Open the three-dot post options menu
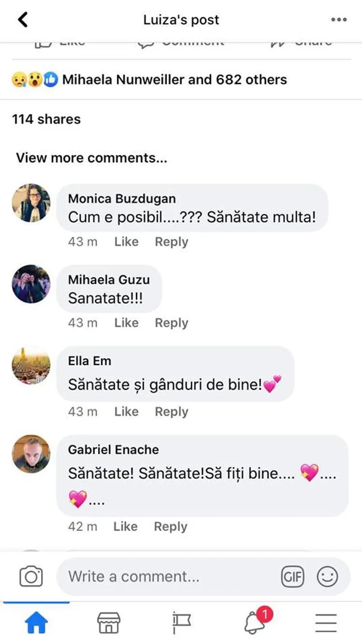Viewport: 362px width, 644px height. (x=338, y=19)
